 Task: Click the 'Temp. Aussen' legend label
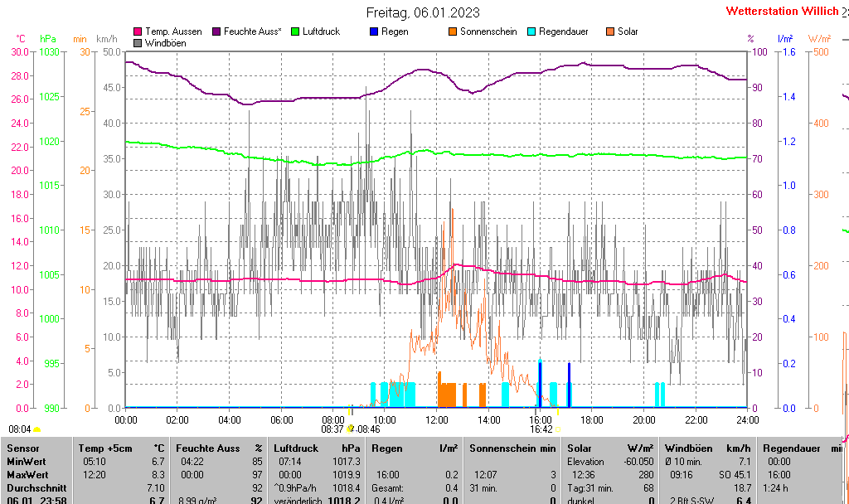[x=173, y=31]
